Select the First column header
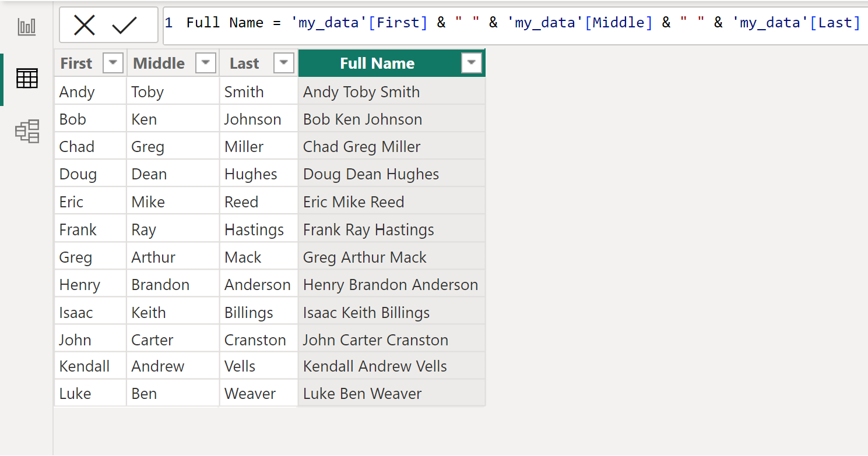The width and height of the screenshot is (868, 456). 90,63
